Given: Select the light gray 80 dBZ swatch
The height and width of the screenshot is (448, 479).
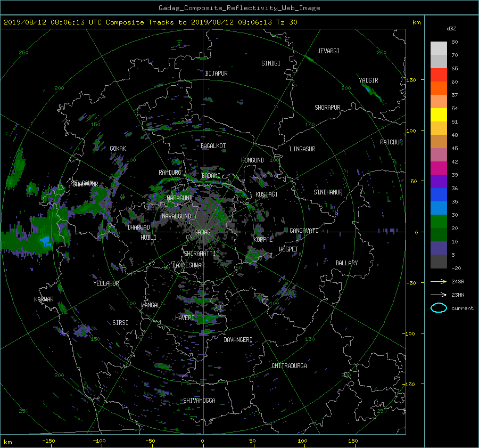Looking at the screenshot, I should [439, 48].
